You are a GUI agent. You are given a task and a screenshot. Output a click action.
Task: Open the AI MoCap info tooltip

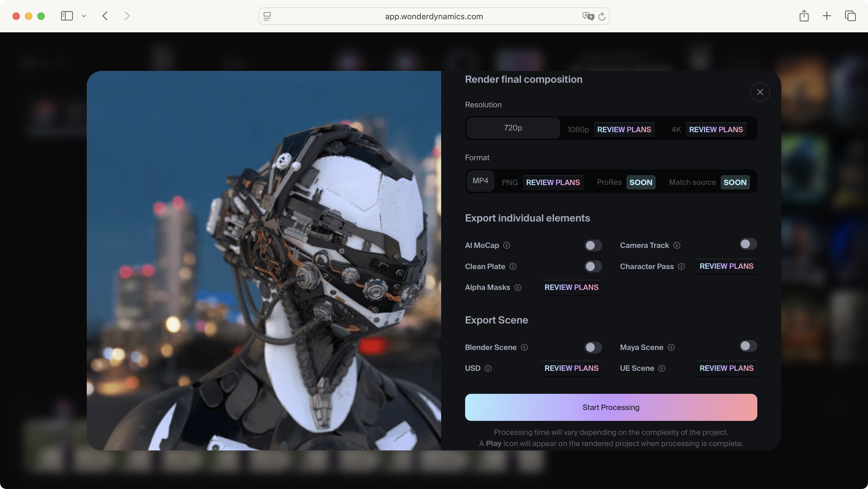pos(507,245)
